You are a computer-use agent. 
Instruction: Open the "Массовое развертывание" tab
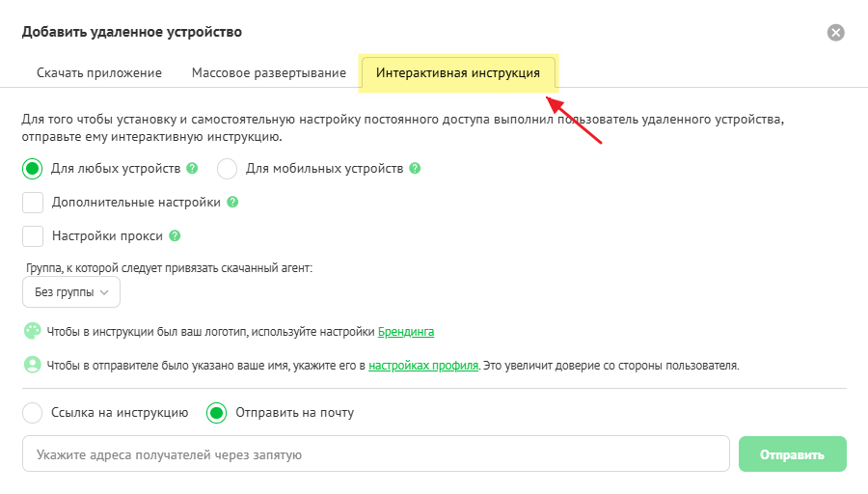269,72
